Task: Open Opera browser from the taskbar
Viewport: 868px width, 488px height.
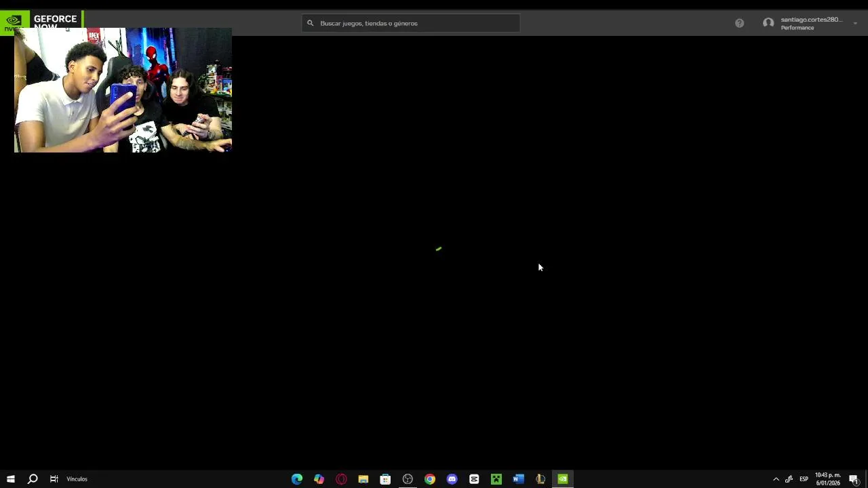Action: 341,479
